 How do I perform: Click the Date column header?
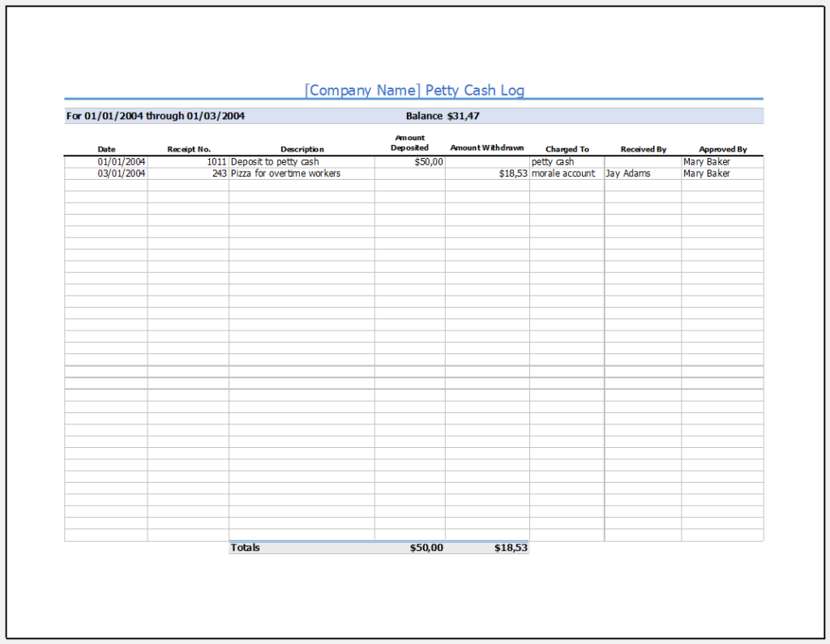[x=106, y=149]
